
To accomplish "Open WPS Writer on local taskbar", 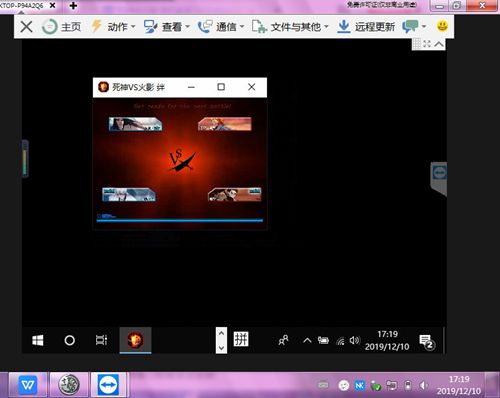I will click(x=28, y=385).
